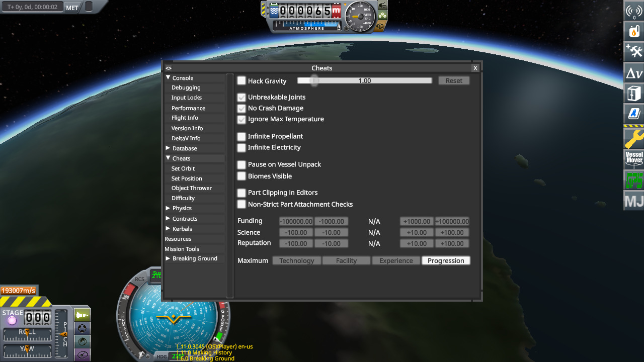Click the Hack Gravity value slider
The height and width of the screenshot is (362, 644).
[365, 80]
